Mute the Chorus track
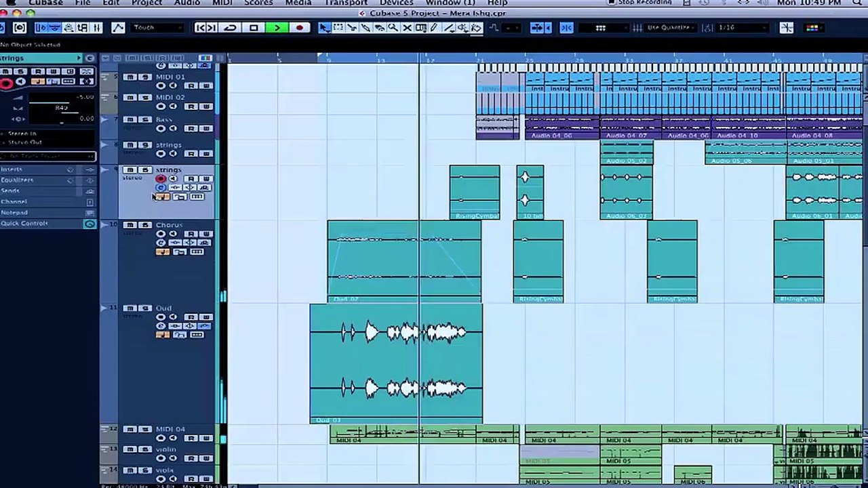Screen dimensions: 868x488 [130, 225]
